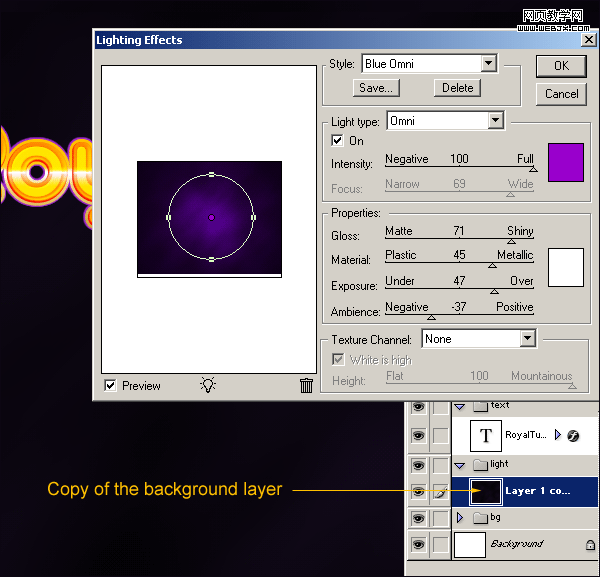The image size is (600, 577).
Task: Toggle the link box for the Background layer
Action: [x=441, y=544]
